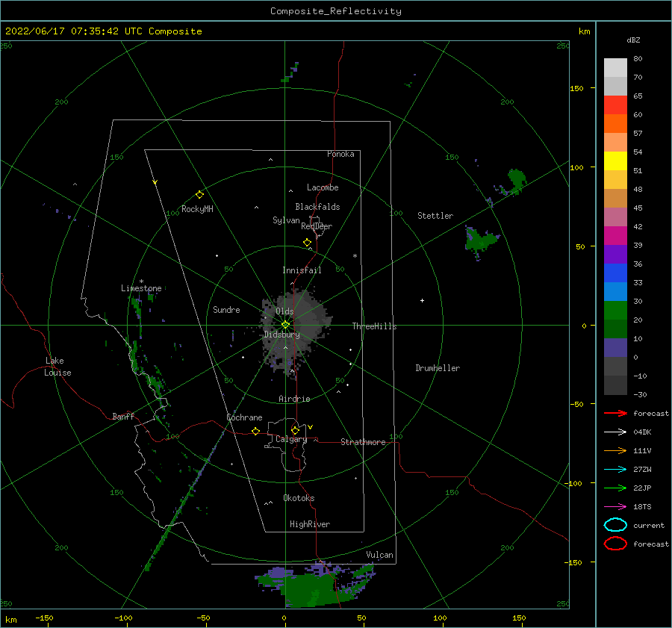
Task: Click the radar center diamond at Olds
Action: point(285,325)
